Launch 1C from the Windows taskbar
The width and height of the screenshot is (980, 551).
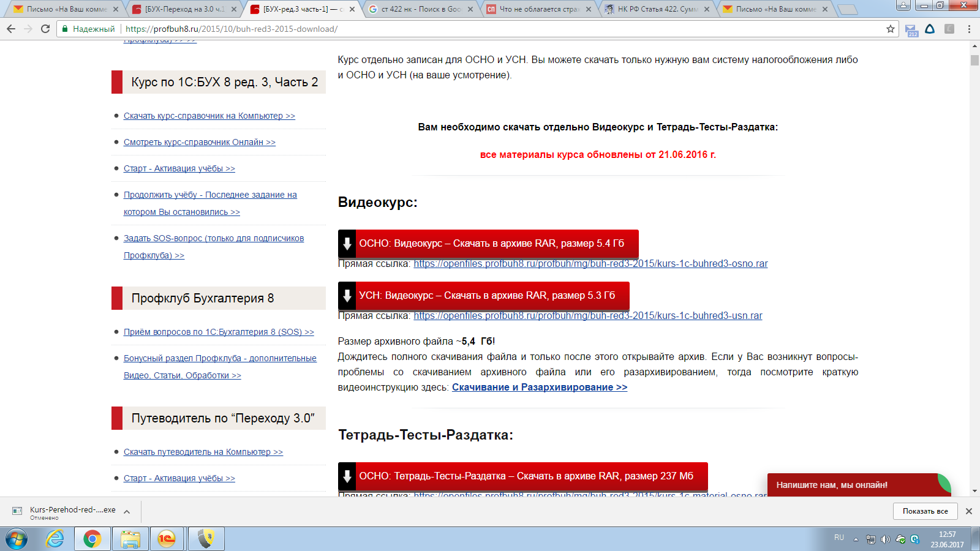(167, 539)
